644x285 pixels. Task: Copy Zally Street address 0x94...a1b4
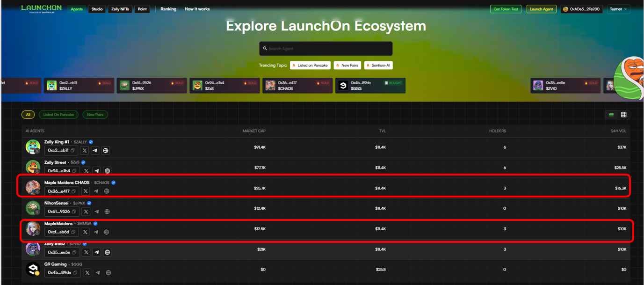[x=74, y=171]
